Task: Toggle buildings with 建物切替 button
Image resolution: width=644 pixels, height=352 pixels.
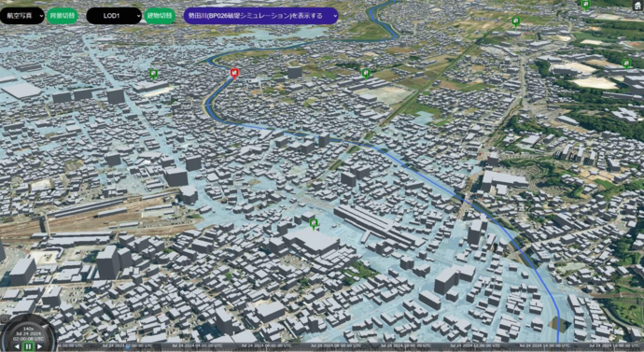Action: 160,16
